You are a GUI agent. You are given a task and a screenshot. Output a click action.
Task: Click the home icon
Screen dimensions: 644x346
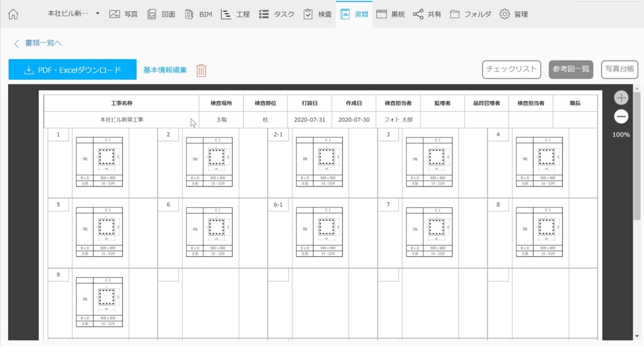point(13,15)
